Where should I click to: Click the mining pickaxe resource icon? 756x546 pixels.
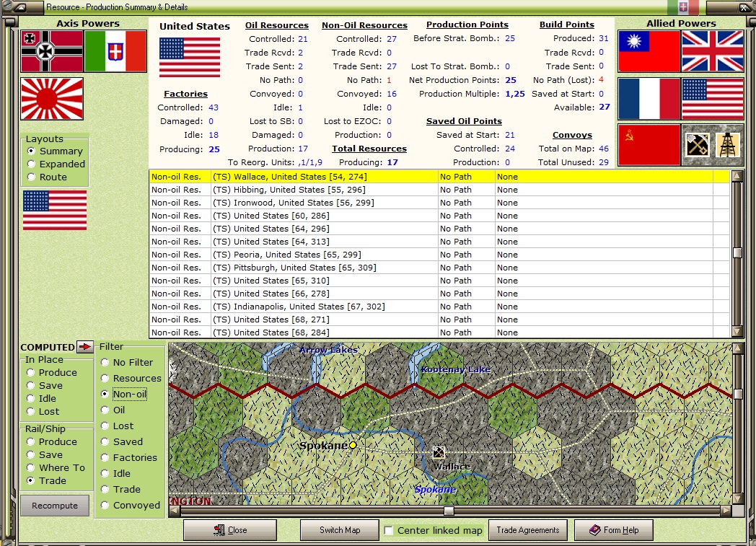coord(697,144)
